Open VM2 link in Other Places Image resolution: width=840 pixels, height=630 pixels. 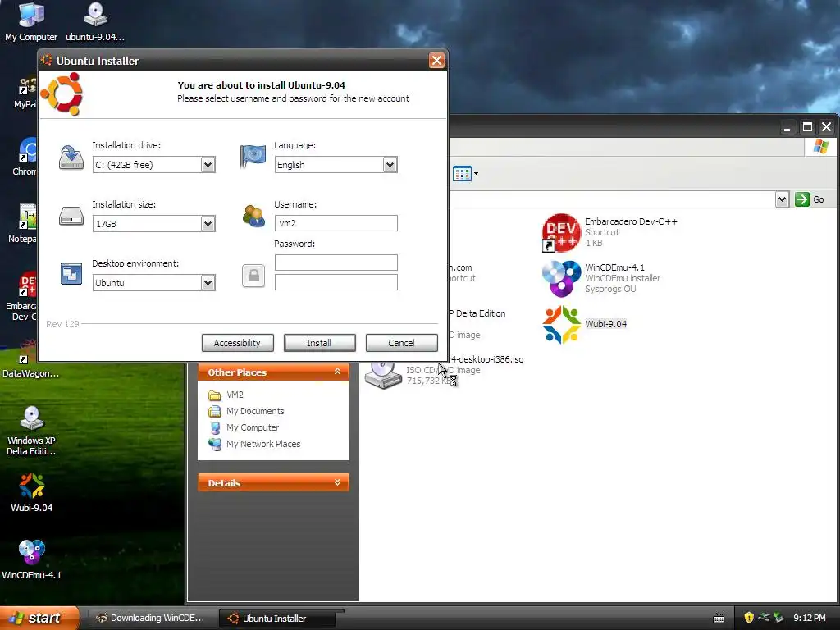(x=235, y=395)
